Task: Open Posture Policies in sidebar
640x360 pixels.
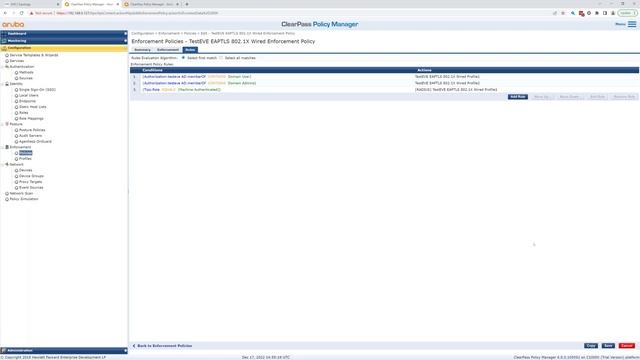Action: click(x=32, y=130)
